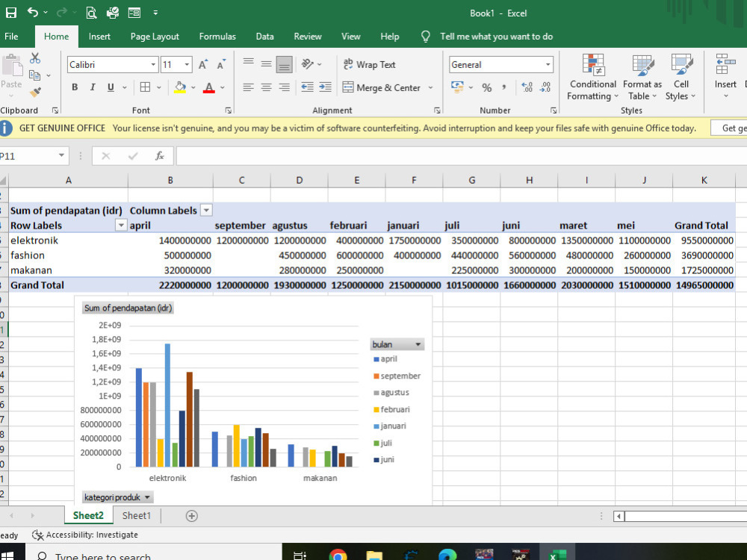
Task: Click the Cut scissors icon
Action: tap(35, 58)
